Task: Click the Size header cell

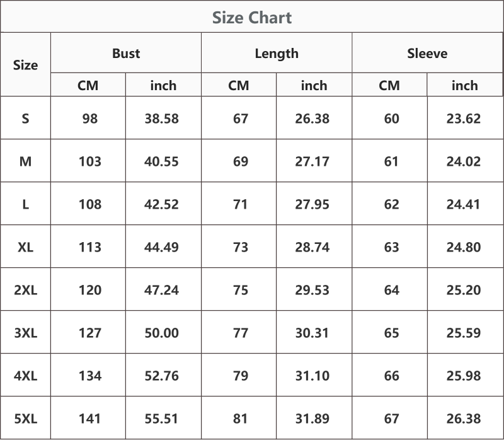Action: pos(25,65)
